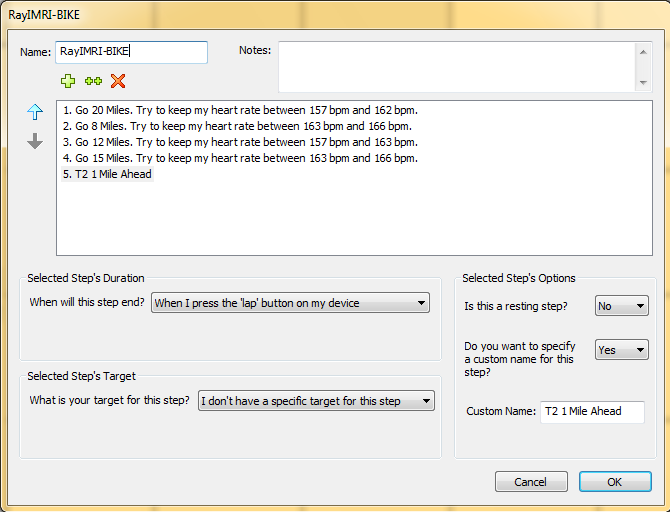
Task: Select step 5 T2 1 Mile Ahead
Action: 107,174
